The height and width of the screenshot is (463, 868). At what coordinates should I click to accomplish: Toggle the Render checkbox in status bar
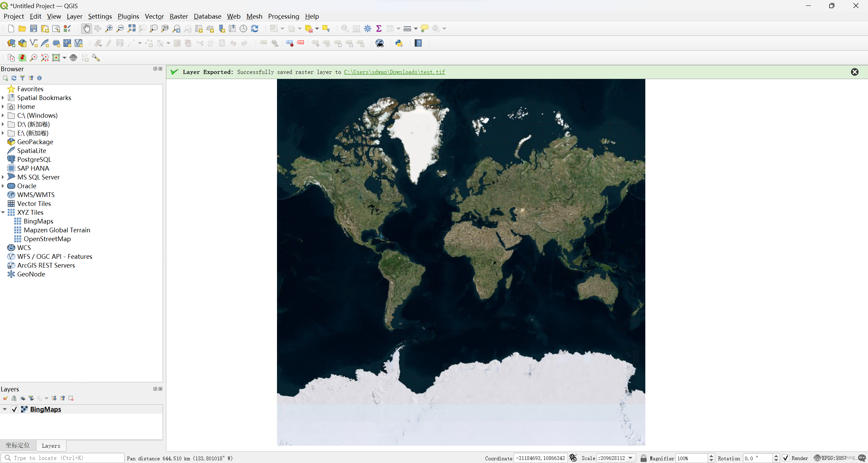(786, 458)
